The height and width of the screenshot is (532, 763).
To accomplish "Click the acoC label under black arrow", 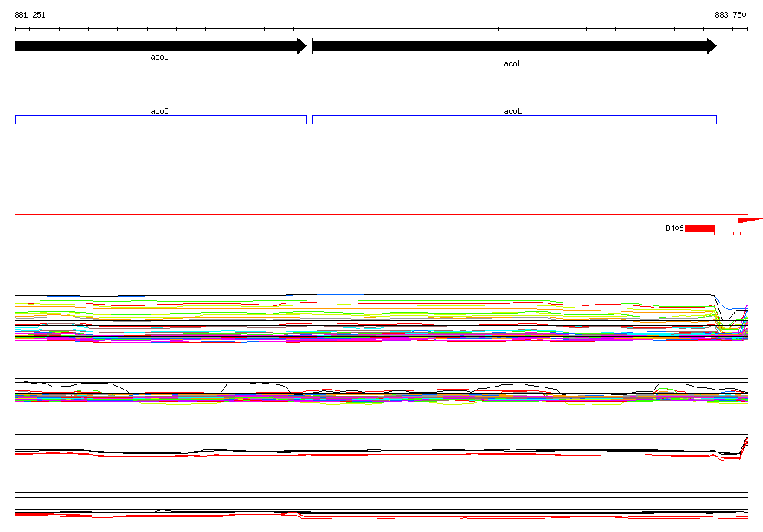I will click(159, 57).
